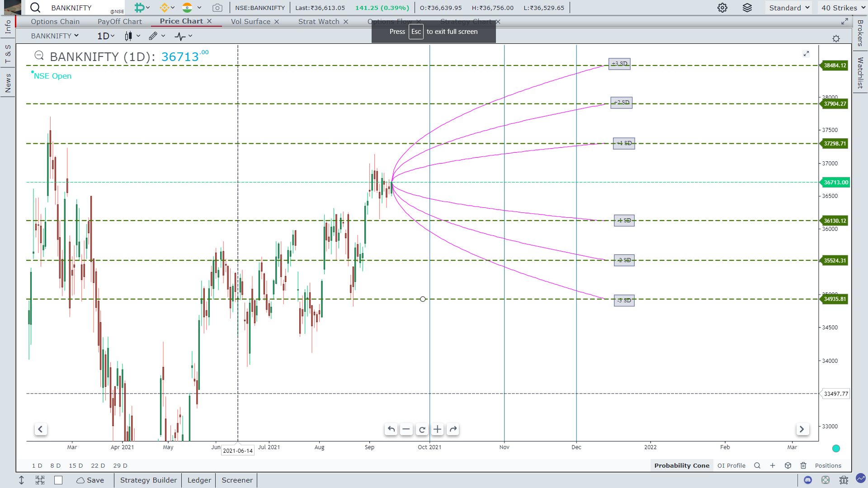Open the News side panel tab
Viewport: 868px width, 488px height.
(8, 83)
